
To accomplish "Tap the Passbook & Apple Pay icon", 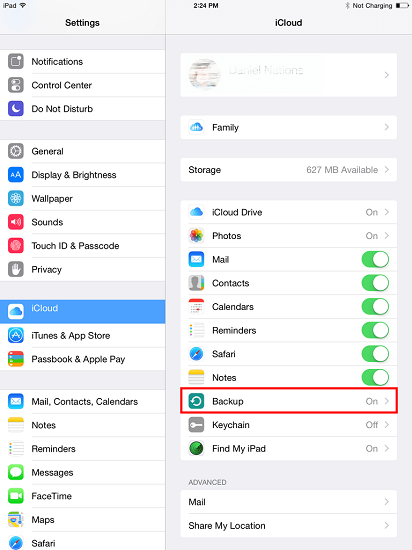I will click(16, 359).
